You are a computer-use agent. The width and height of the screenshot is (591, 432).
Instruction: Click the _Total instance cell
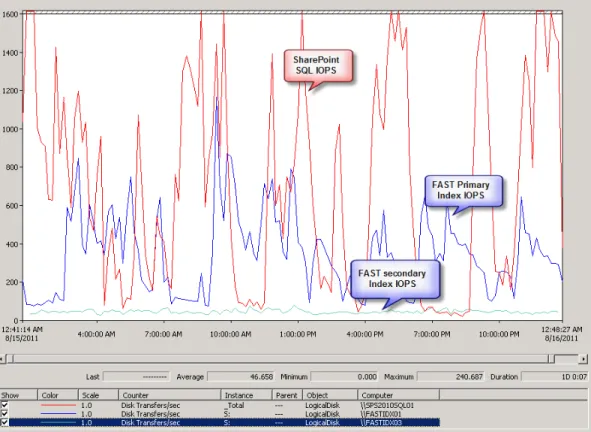pos(234,405)
